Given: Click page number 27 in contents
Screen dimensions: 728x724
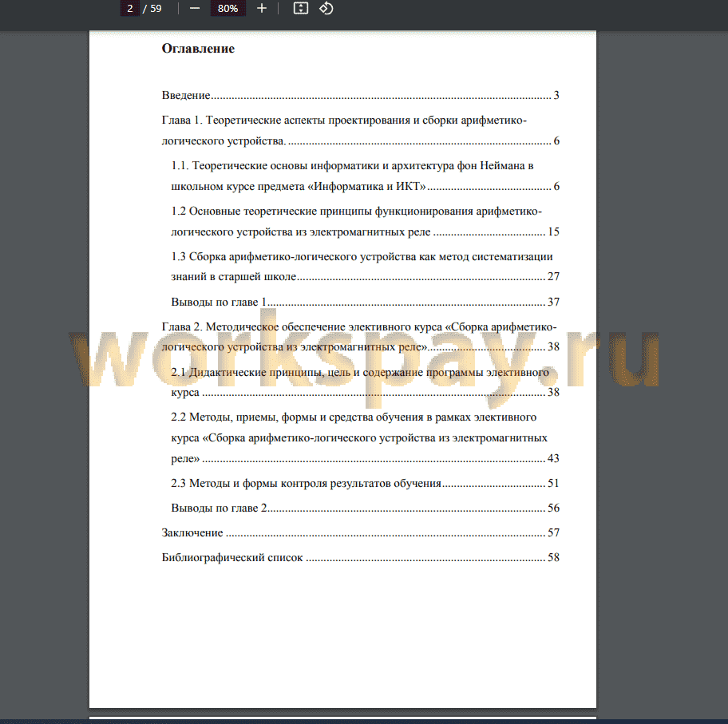Looking at the screenshot, I should point(553,276).
